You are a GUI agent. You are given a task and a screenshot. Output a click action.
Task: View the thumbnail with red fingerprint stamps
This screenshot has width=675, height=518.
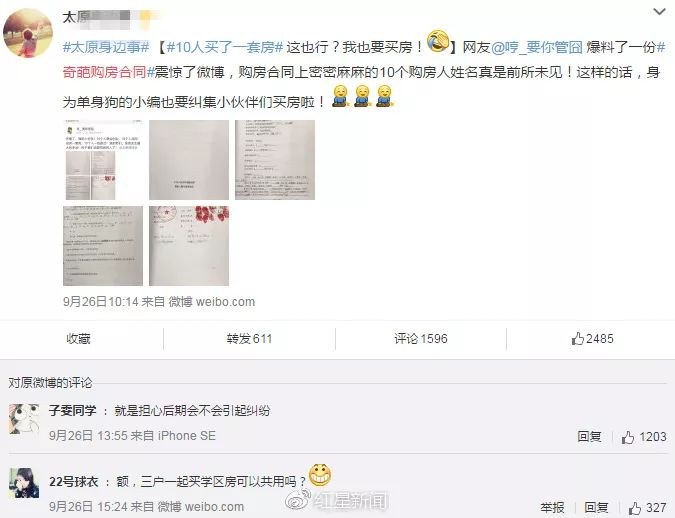[x=189, y=246]
